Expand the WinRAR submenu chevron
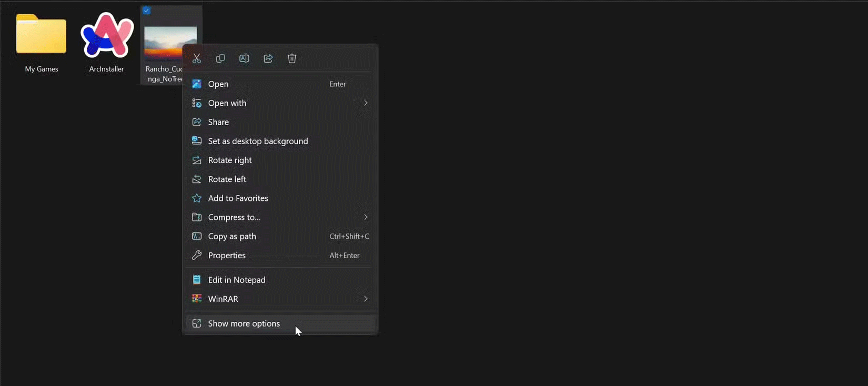This screenshot has width=868, height=386. pyautogui.click(x=366, y=299)
